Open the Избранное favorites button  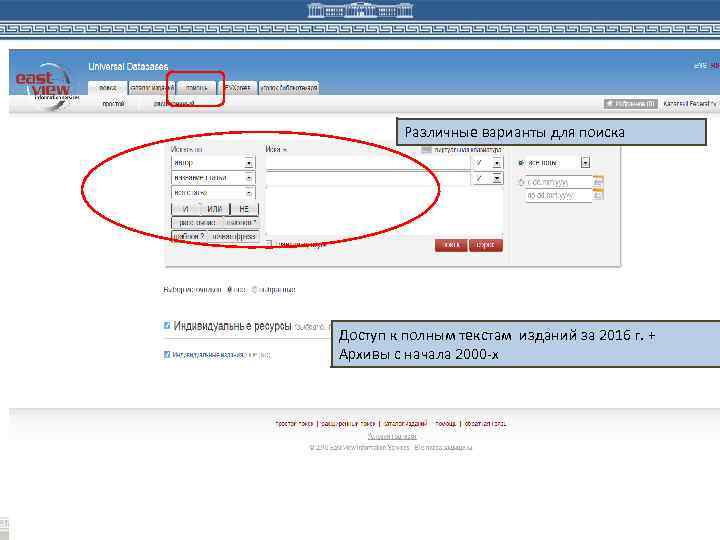(x=630, y=104)
